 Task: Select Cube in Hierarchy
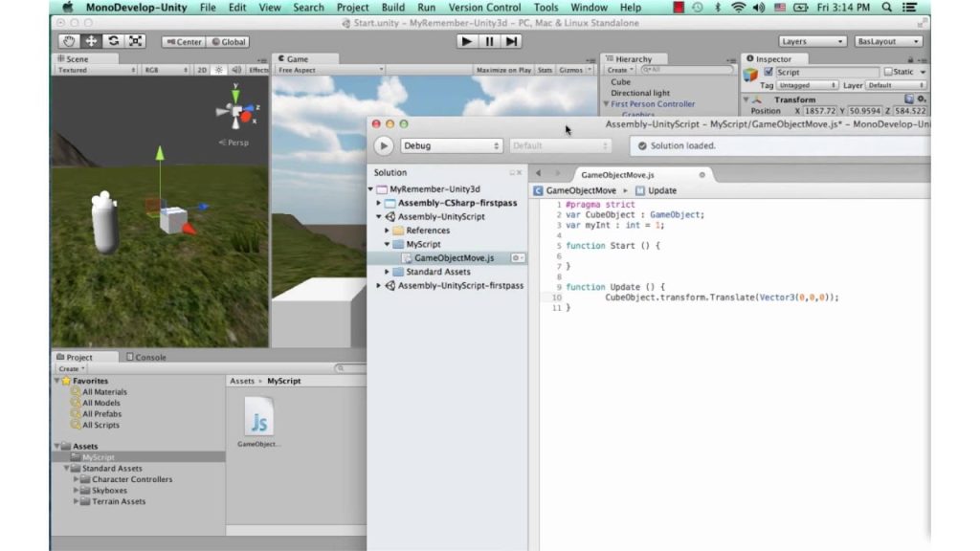point(620,82)
